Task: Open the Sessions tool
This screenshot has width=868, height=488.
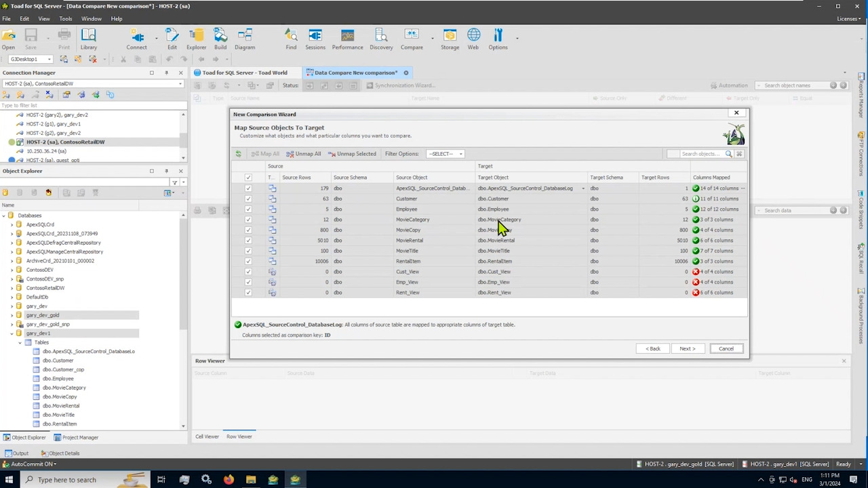Action: [x=315, y=39]
